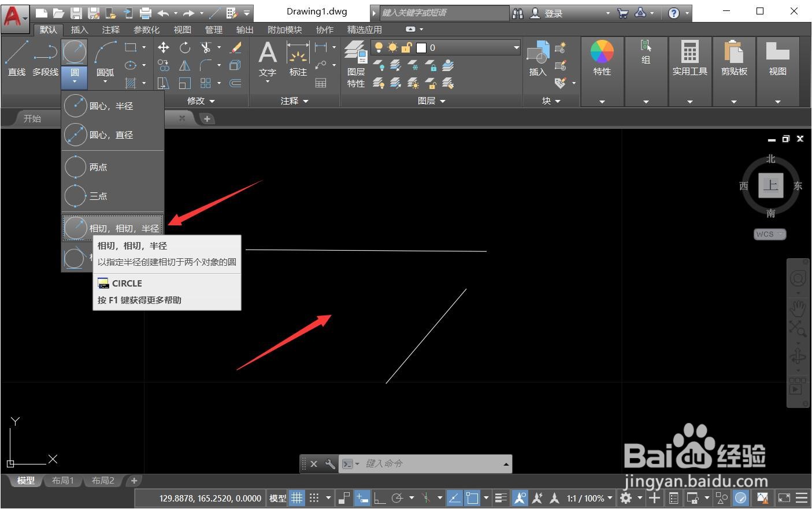Select the Stretch tool icon
812x509 pixels.
point(164,83)
